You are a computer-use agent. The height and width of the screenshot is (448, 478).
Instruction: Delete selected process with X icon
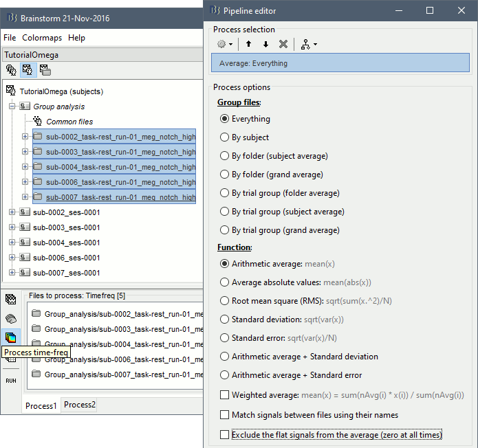coord(283,44)
